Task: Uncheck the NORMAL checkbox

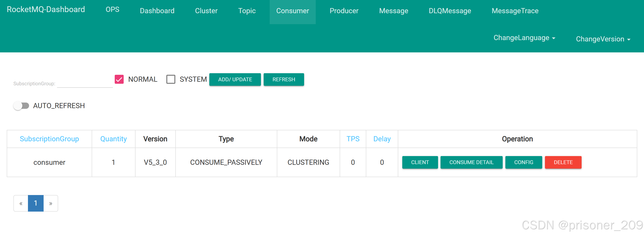Action: tap(119, 79)
